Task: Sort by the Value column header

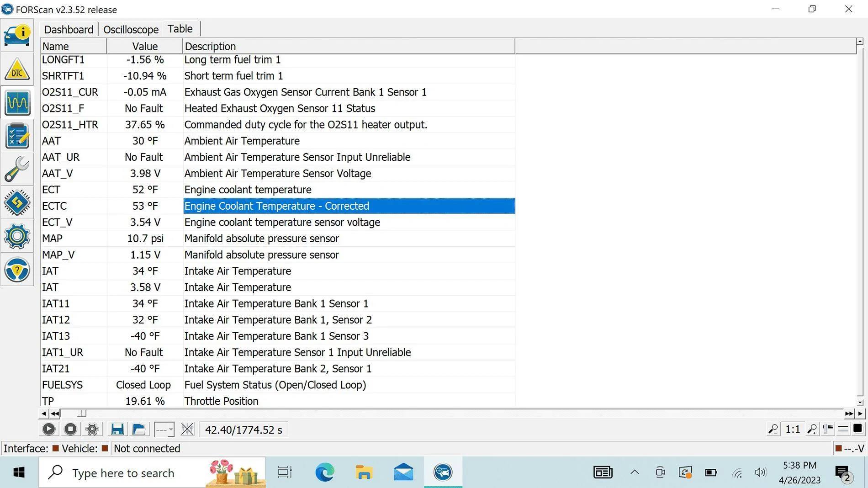Action: point(145,46)
